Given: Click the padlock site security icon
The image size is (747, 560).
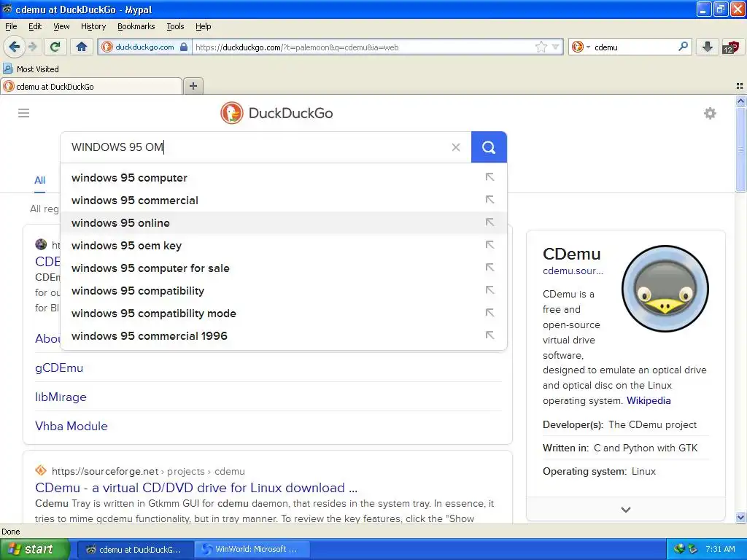Looking at the screenshot, I should click(184, 47).
